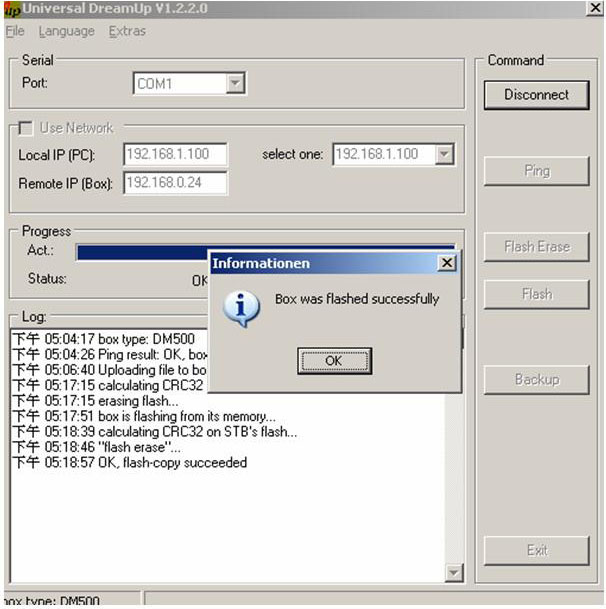
Task: Expand the COM1 port dropdown
Action: point(235,83)
